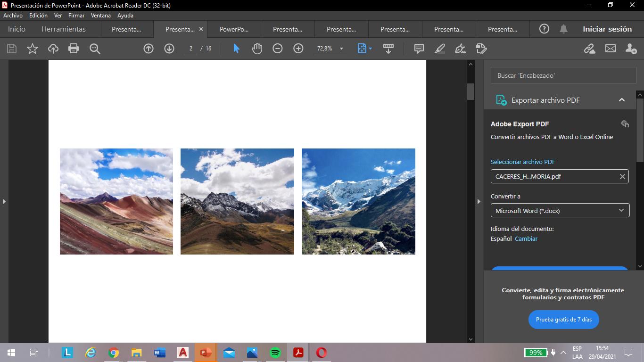Open the notifications bell
Viewport: 644px width, 362px height.
[x=563, y=29]
